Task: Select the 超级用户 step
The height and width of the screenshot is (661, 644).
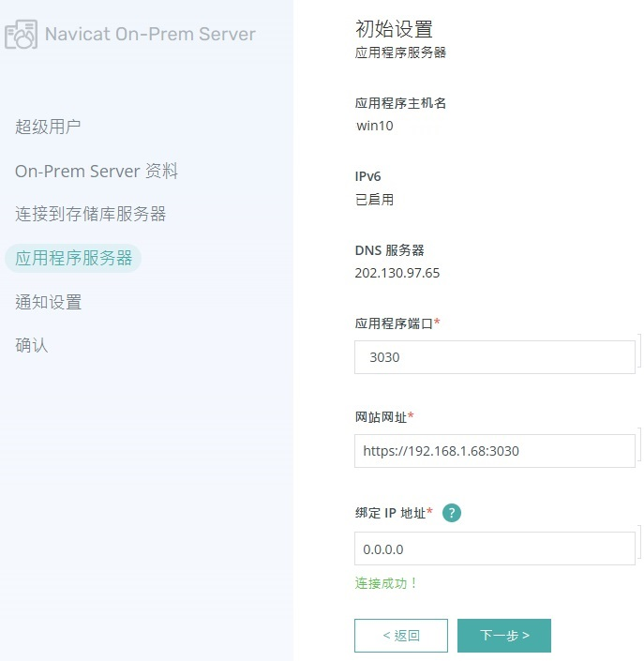Action: tap(48, 127)
